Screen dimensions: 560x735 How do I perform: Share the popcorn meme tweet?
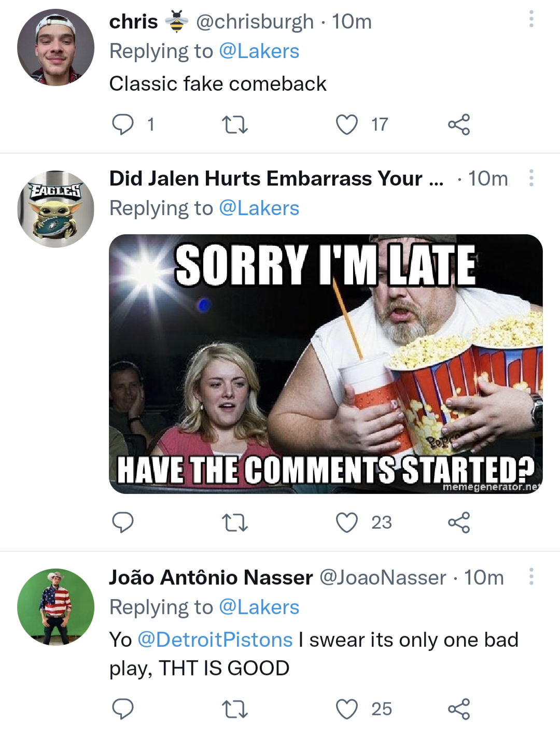pyautogui.click(x=459, y=522)
